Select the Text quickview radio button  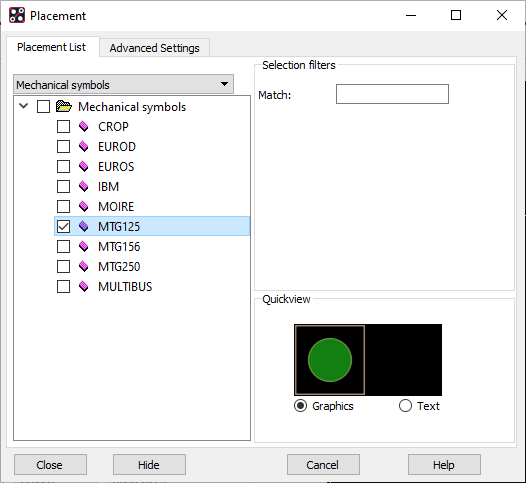(405, 406)
